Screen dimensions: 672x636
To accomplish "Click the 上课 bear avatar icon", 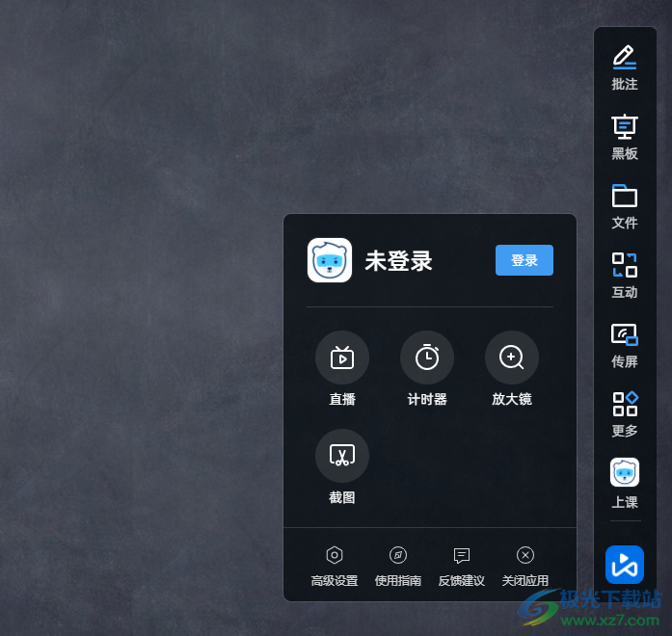I will point(625,473).
